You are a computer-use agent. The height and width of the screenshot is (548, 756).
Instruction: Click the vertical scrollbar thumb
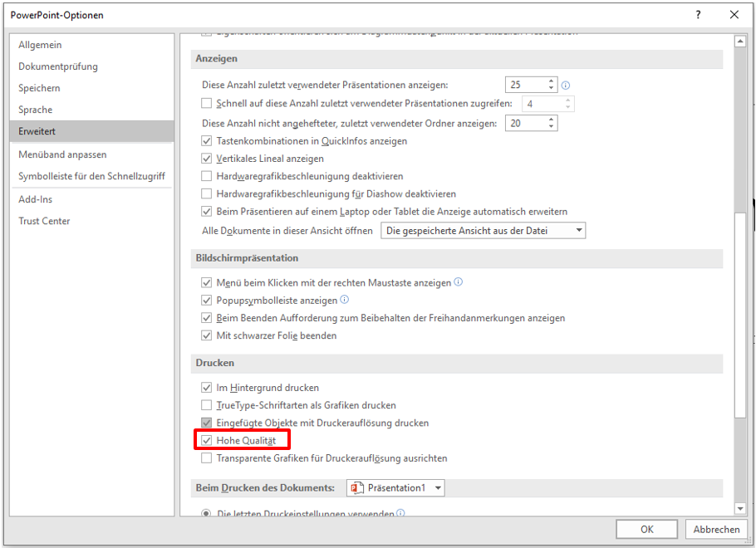740,315
